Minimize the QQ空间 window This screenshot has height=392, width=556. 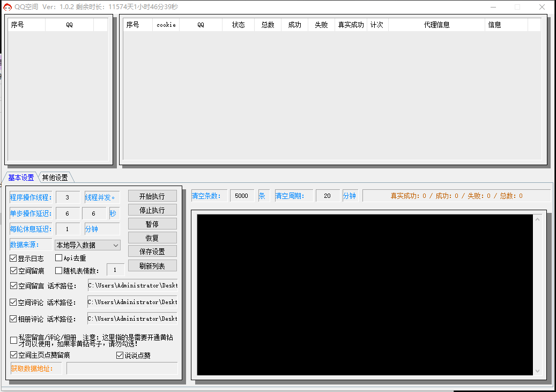493,7
